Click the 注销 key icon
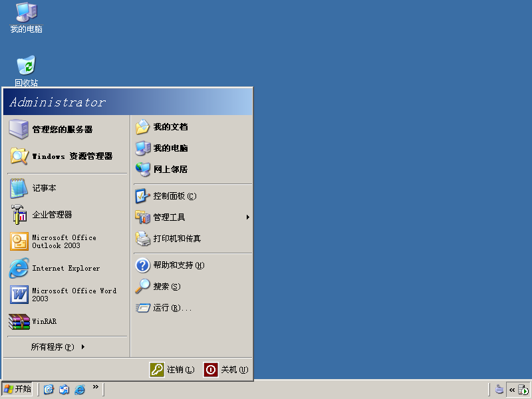 point(157,370)
